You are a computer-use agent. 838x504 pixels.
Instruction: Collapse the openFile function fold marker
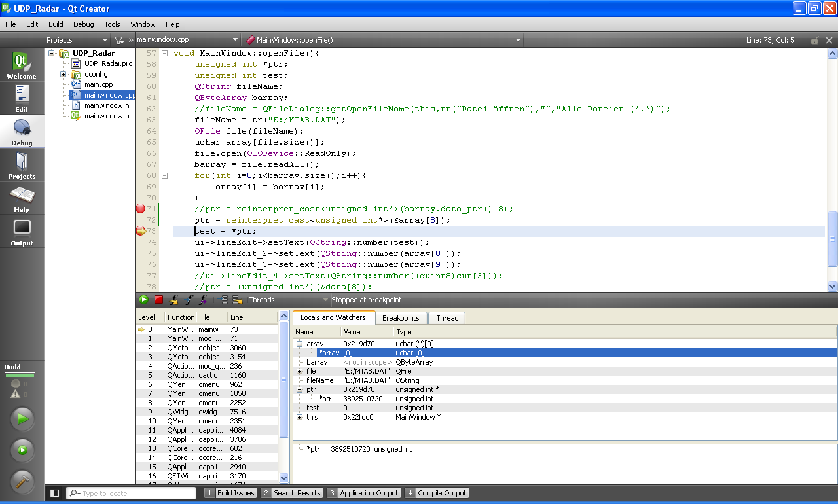[165, 53]
